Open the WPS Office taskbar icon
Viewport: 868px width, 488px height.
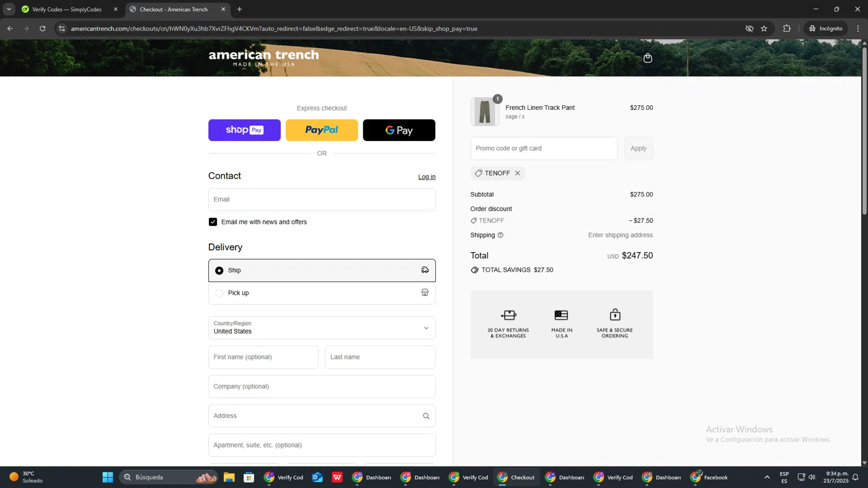tap(337, 478)
